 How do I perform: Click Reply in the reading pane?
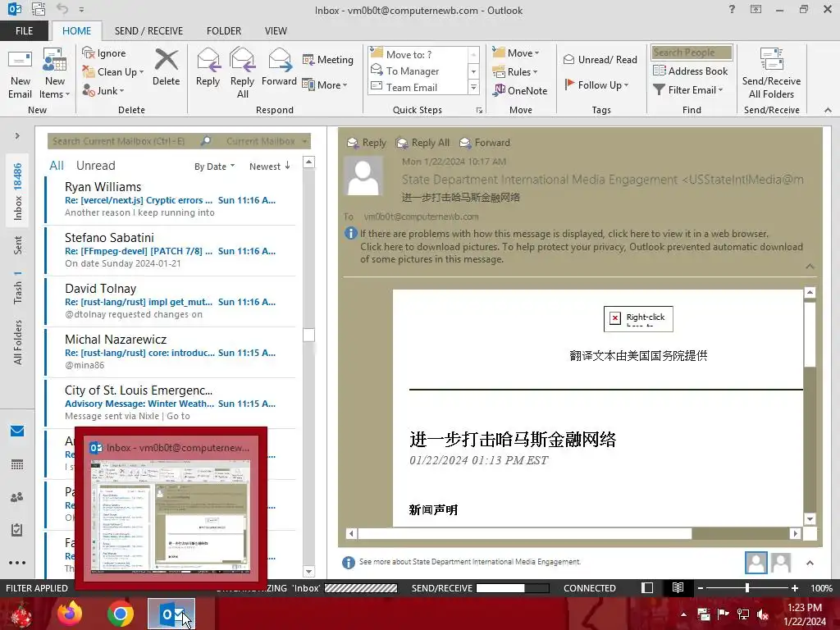point(367,143)
